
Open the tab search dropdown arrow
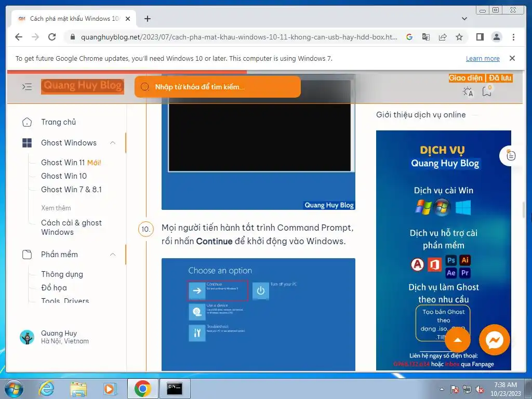pos(464,19)
